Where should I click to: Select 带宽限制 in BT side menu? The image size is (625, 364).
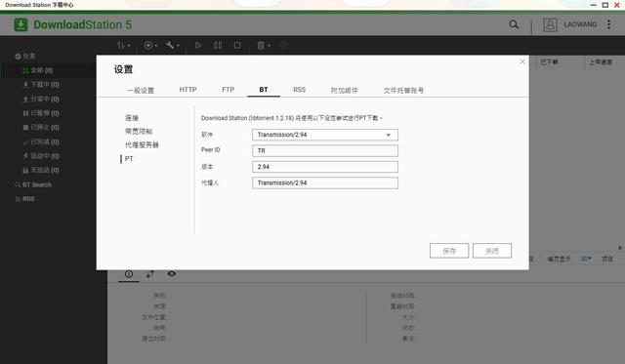pos(139,132)
